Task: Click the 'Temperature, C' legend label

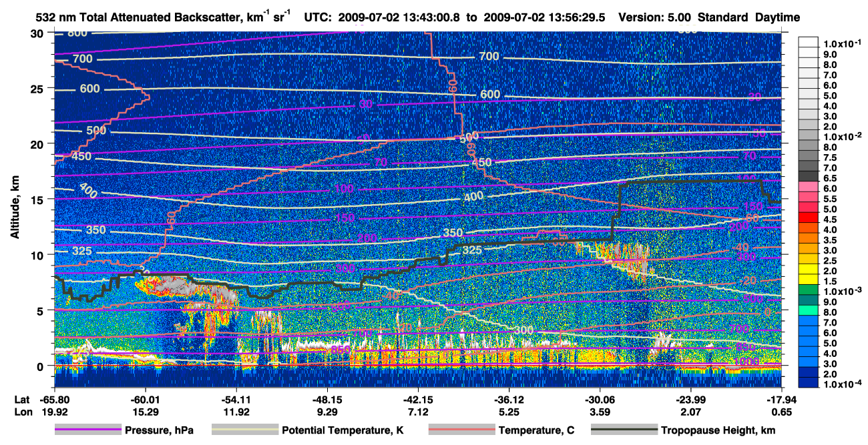Action: (536, 430)
